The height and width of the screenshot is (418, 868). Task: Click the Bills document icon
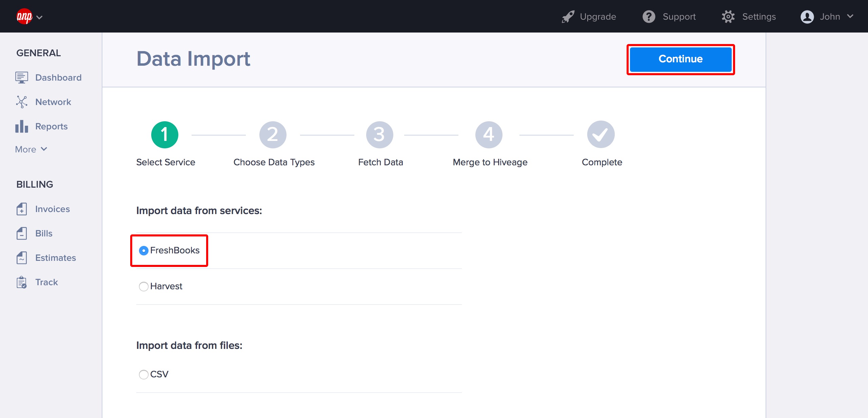coord(21,233)
